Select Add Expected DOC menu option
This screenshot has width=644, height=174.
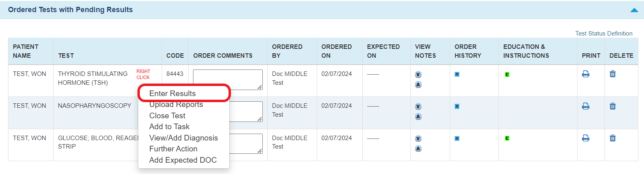click(x=183, y=160)
